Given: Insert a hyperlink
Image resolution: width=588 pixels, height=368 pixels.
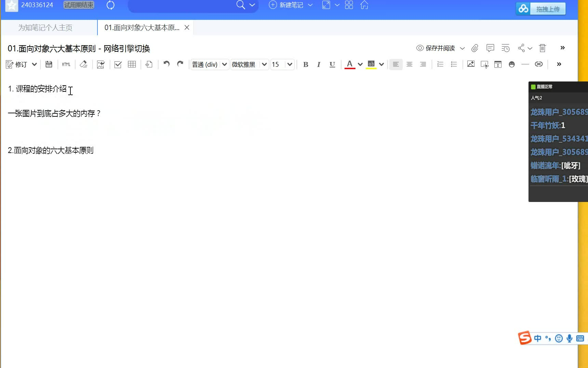Looking at the screenshot, I should [x=539, y=64].
